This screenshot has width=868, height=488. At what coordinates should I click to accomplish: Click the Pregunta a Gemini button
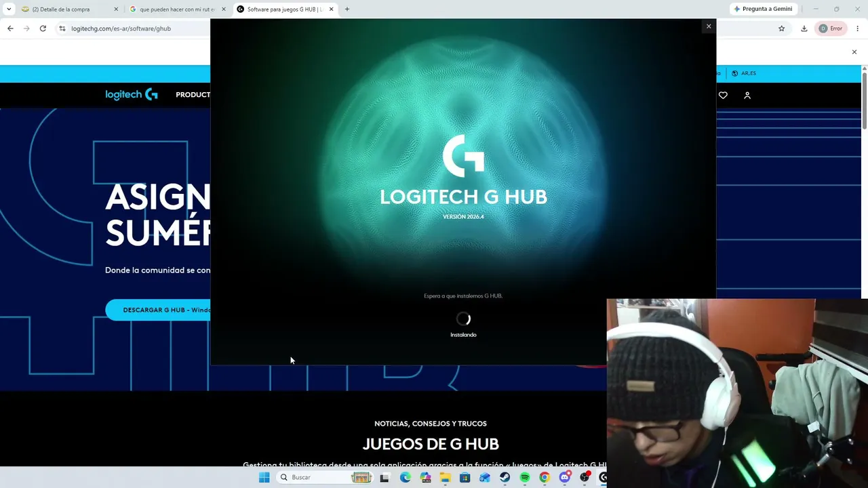tap(763, 9)
